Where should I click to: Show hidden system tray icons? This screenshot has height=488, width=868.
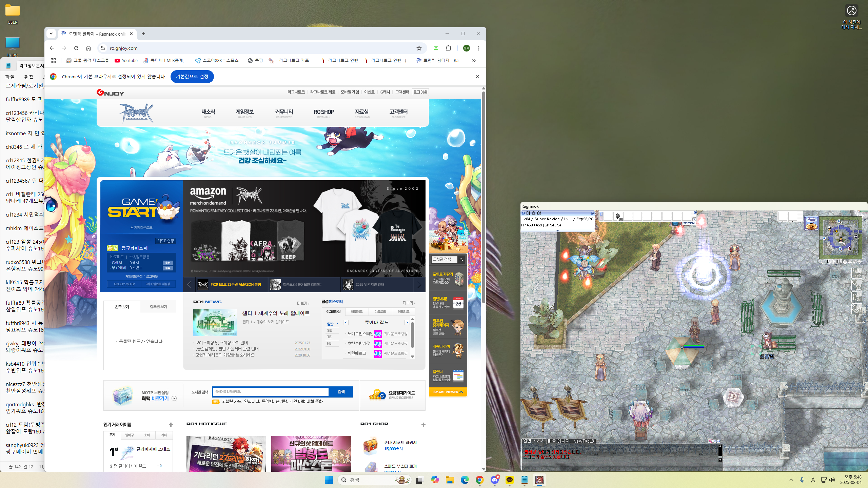(791, 480)
